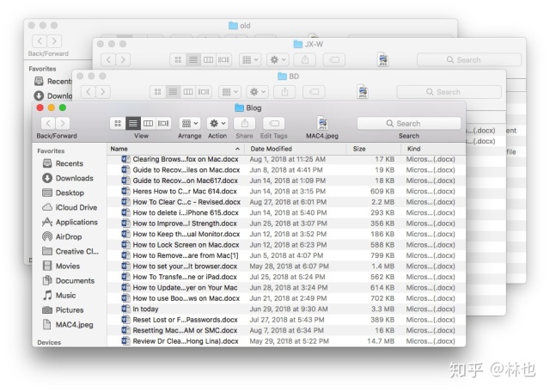Viewport: 550px width, 392px height.
Task: Select 'How to set your...lt browser.docx'
Action: [286, 266]
